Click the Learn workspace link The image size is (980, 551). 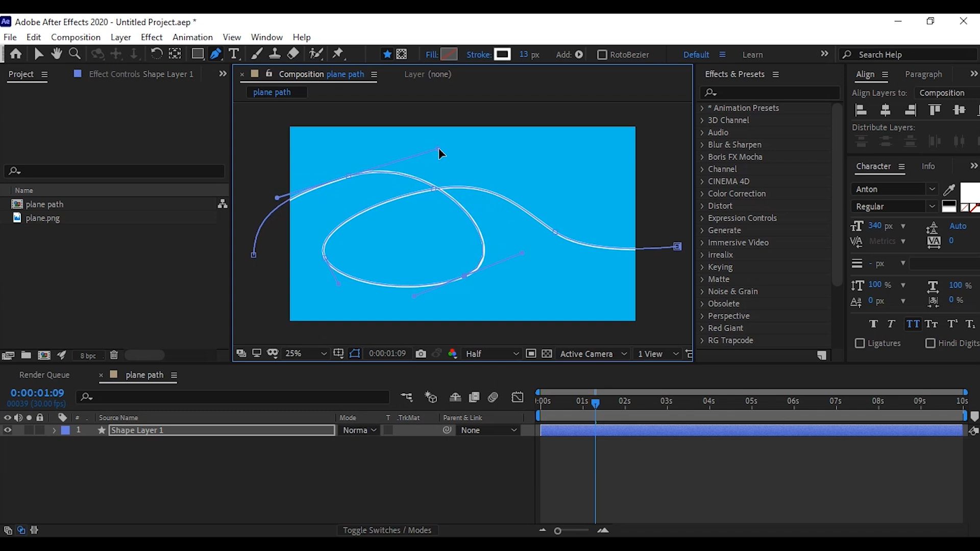752,55
